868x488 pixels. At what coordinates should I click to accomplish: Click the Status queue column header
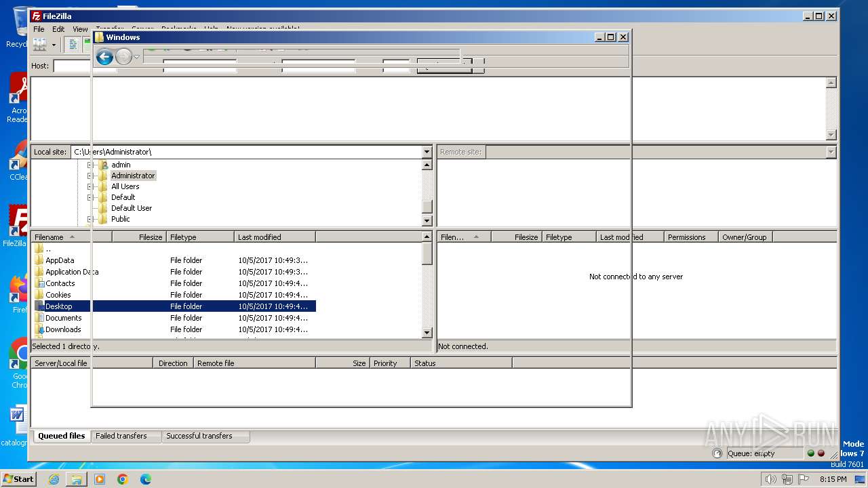click(462, 363)
